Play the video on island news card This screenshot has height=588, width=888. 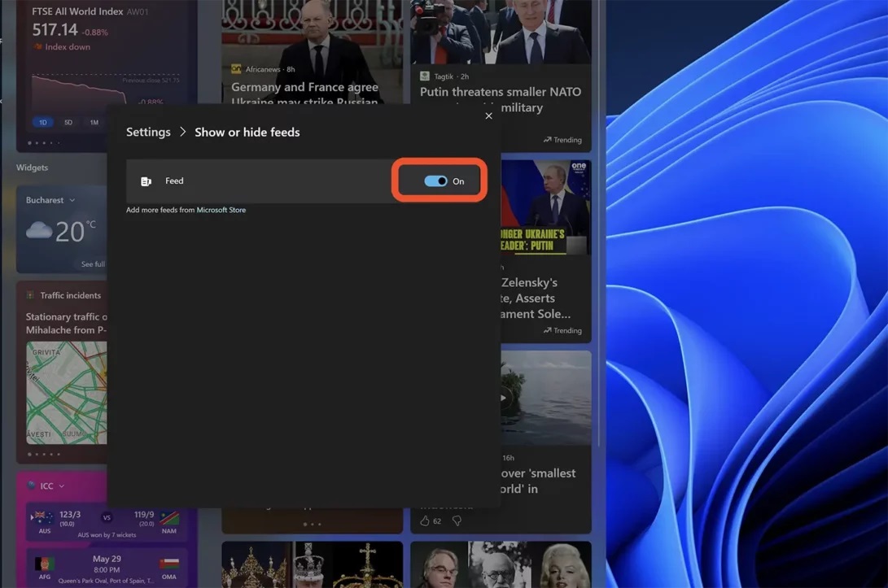click(505, 398)
